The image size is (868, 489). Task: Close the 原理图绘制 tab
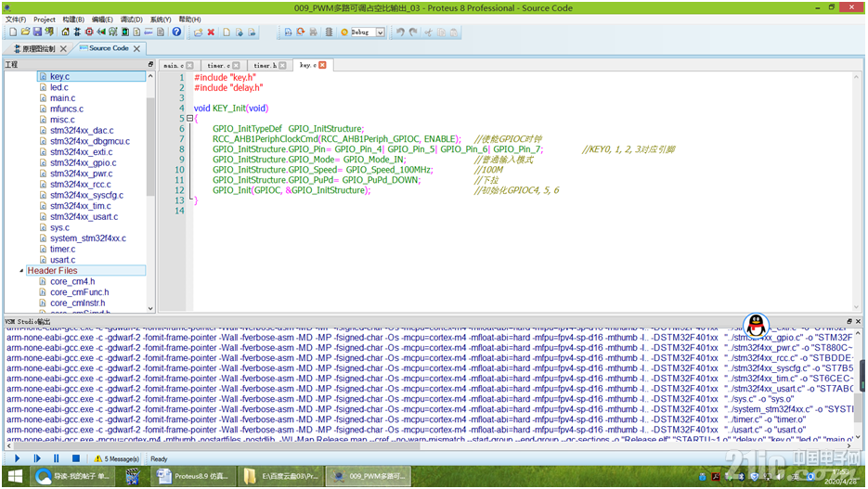click(63, 48)
